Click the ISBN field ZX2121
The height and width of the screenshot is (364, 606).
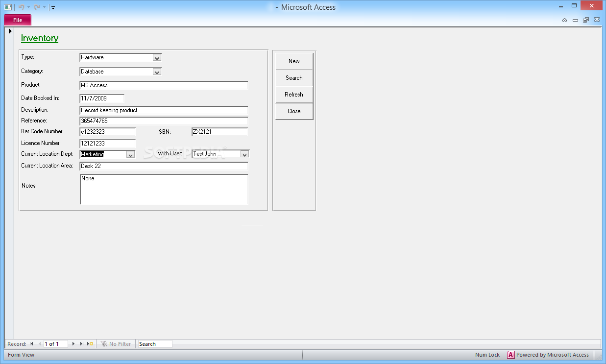(219, 132)
